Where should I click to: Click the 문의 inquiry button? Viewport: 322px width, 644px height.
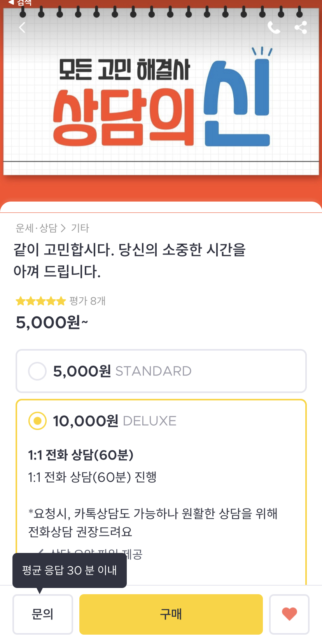43,614
